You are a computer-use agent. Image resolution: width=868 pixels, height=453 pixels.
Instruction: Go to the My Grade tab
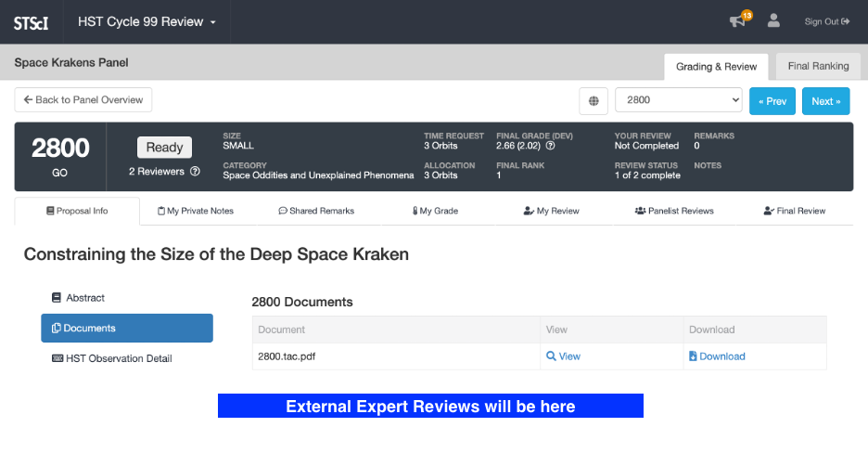coord(435,211)
